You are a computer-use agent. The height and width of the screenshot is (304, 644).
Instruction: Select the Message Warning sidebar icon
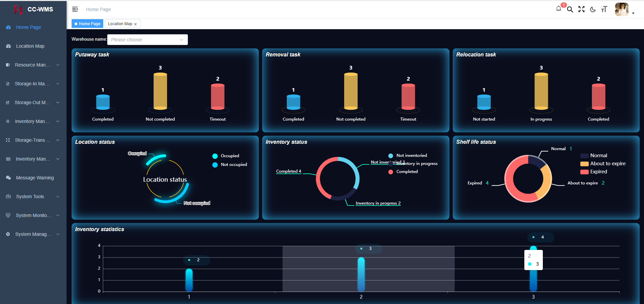8,177
